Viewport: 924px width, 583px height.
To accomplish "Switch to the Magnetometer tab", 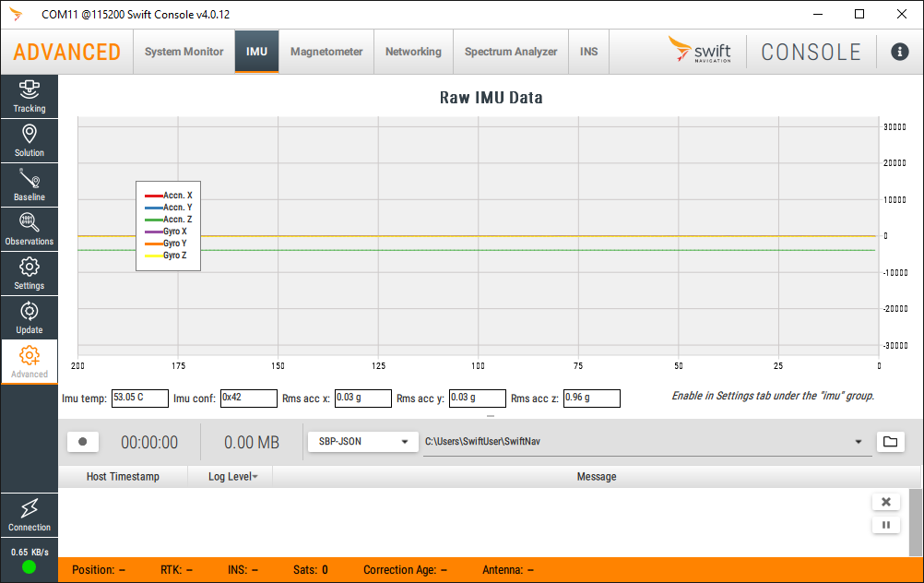I will [326, 52].
